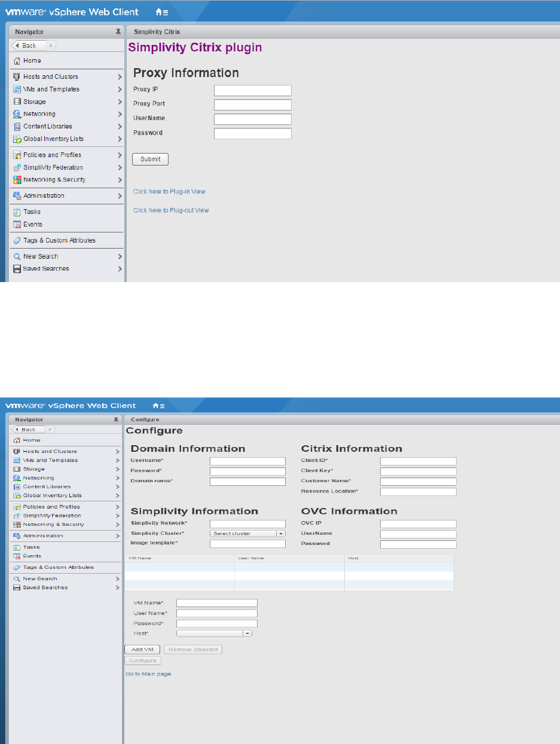Image resolution: width=560 pixels, height=744 pixels.
Task: Expand Policies and Profiles chevron in Configure screen
Action: [x=118, y=507]
